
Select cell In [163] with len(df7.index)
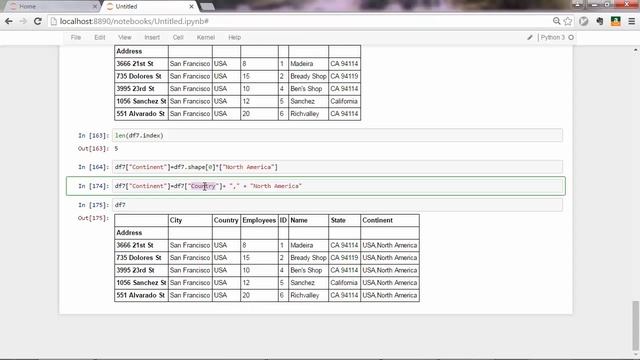(337, 136)
